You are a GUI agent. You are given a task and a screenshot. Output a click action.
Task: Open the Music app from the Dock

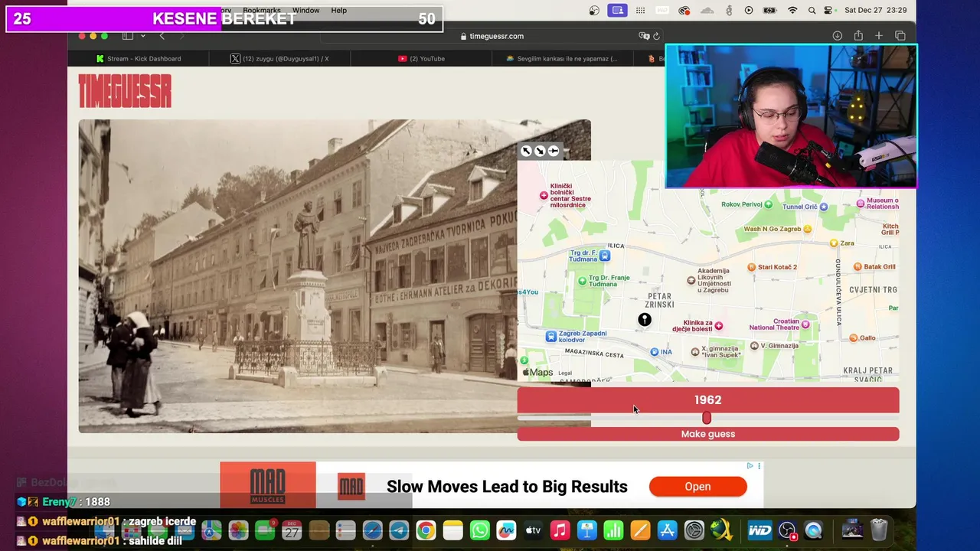[560, 530]
